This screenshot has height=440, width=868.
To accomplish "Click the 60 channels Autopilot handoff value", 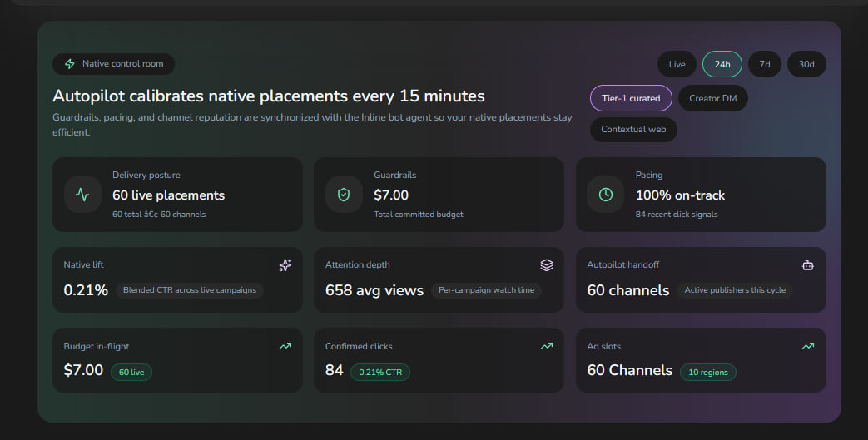I will point(628,290).
